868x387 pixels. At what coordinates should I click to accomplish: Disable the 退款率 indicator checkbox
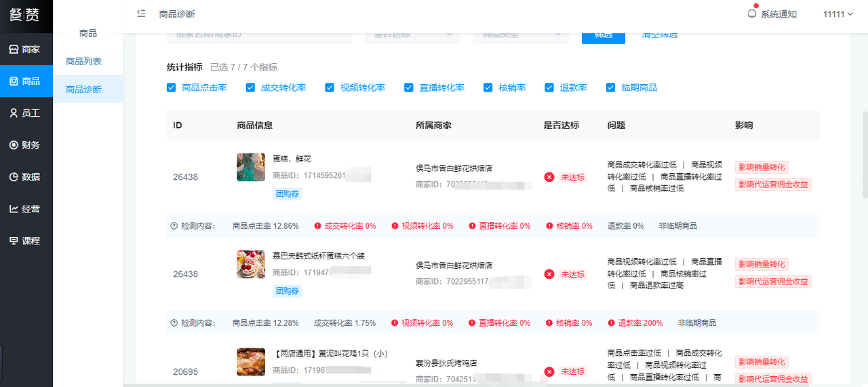coord(549,88)
